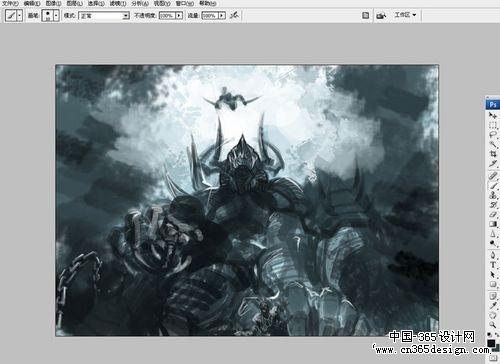500x364 pixels.
Task: Open the brush preset picker dropdown
Action: (x=56, y=15)
